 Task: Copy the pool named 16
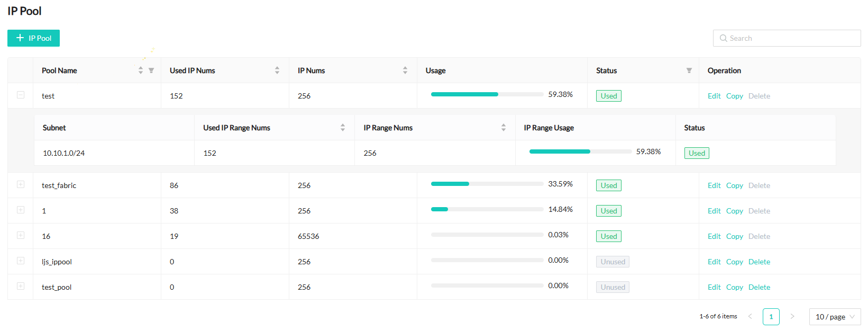tap(734, 236)
